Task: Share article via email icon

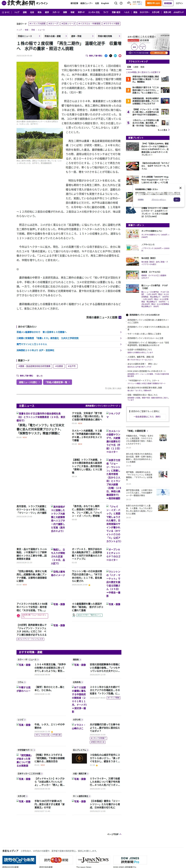Action: coord(120,56)
